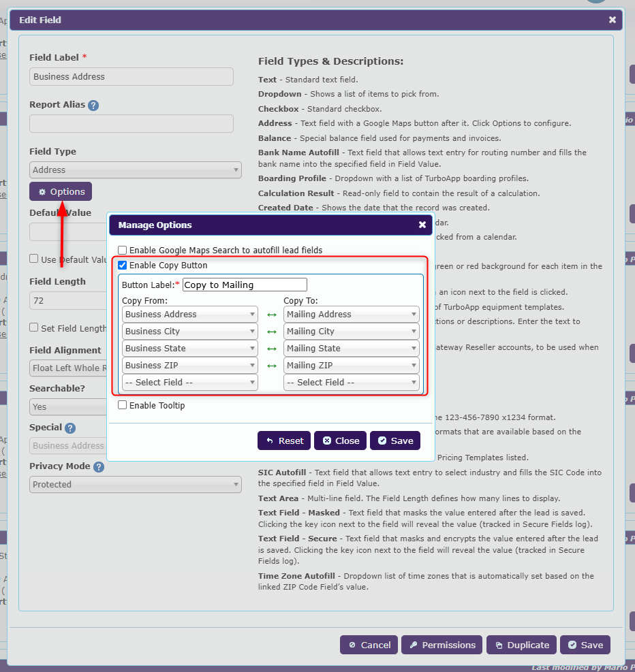Click the Default Value input box

68,232
